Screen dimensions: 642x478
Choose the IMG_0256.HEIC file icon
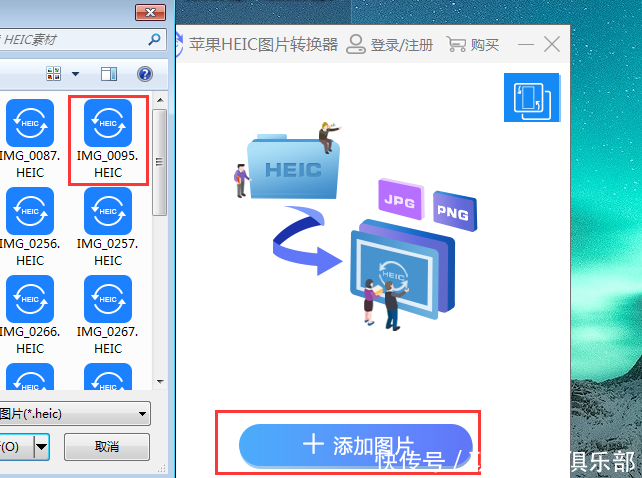30,211
